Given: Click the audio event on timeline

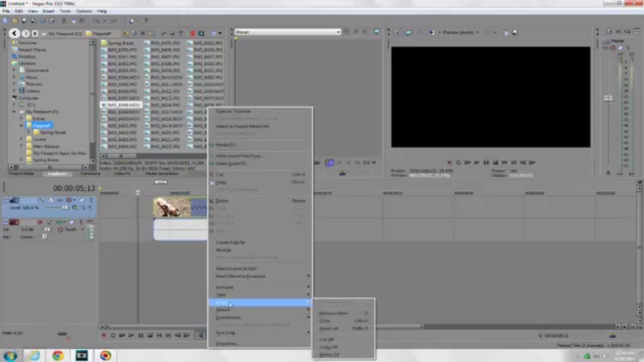Looking at the screenshot, I should (181, 230).
